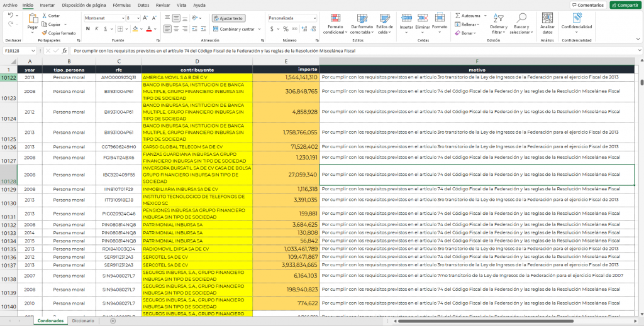
Task: Toggle italic K formatting
Action: tap(97, 29)
